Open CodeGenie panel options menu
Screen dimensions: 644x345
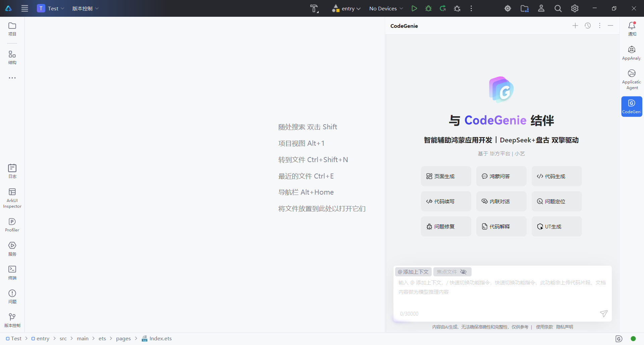600,26
